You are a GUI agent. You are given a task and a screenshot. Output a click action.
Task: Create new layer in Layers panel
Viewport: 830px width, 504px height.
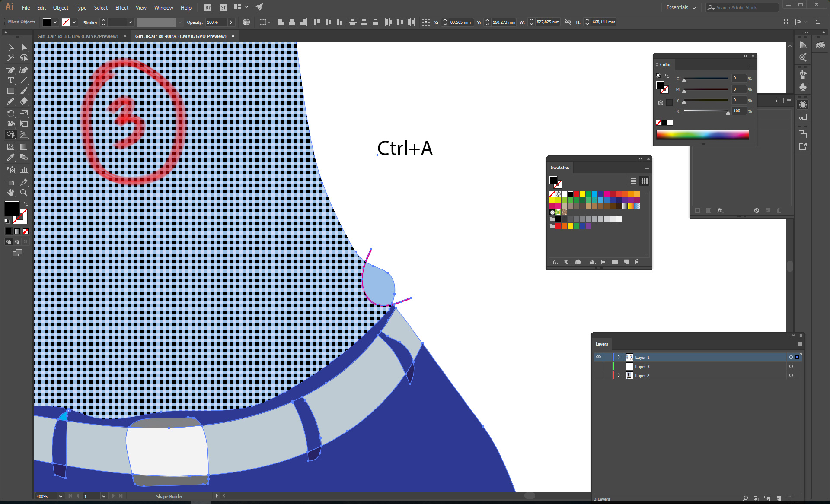click(779, 498)
